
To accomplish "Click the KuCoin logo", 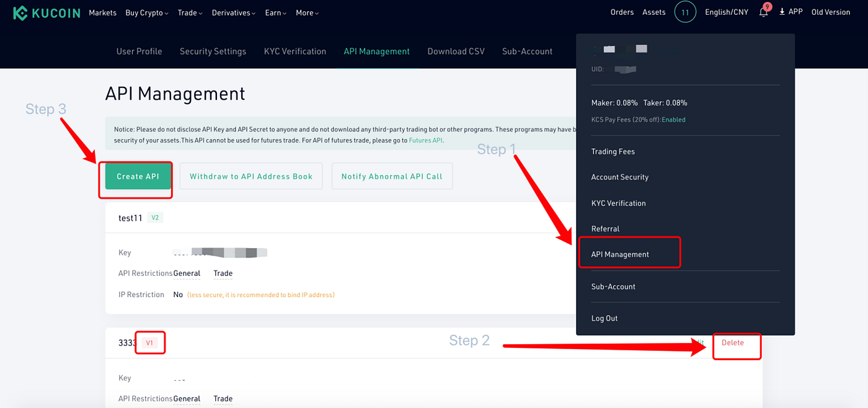I will tap(46, 12).
